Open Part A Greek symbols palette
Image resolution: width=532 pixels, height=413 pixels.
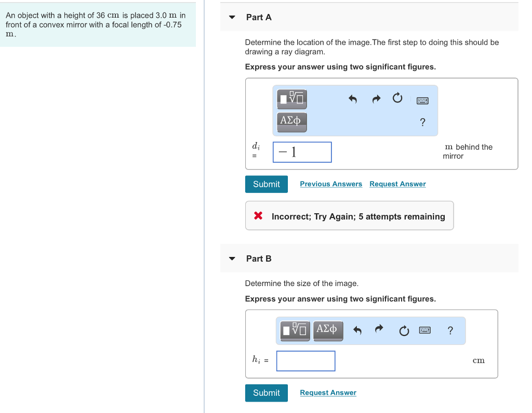(292, 121)
